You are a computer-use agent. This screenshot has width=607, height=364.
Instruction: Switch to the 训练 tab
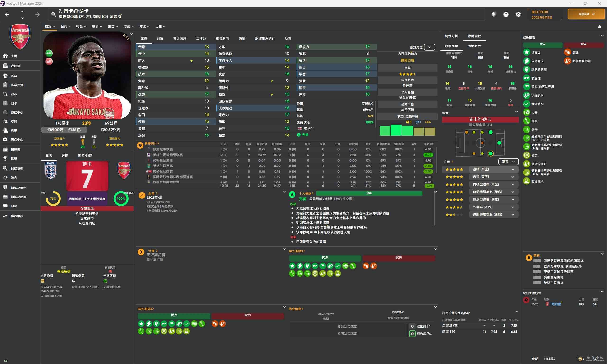coord(160,39)
